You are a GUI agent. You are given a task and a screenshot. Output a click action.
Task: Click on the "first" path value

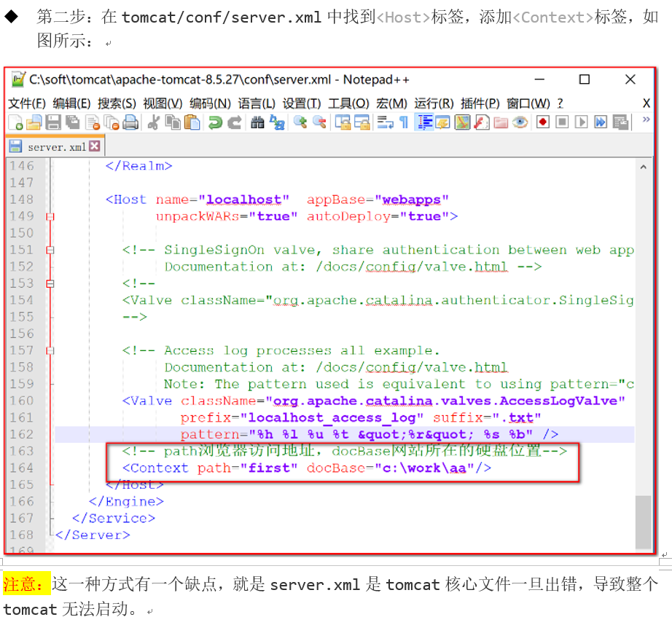[269, 468]
